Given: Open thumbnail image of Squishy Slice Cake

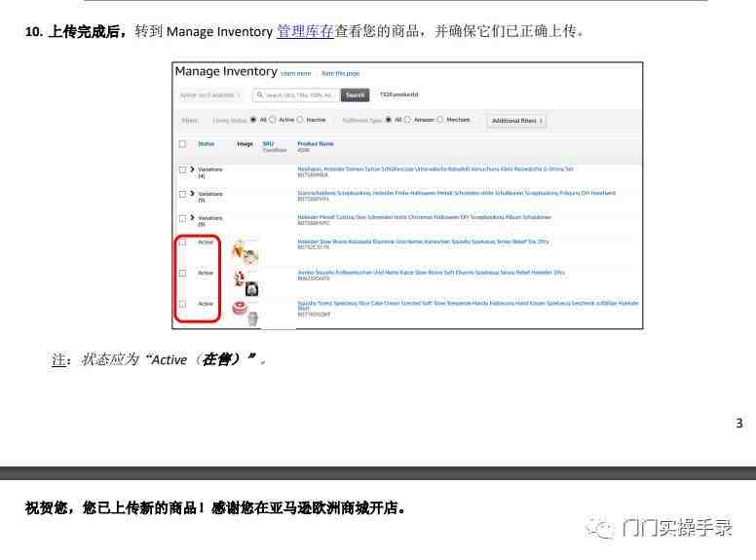Looking at the screenshot, I should [246, 313].
